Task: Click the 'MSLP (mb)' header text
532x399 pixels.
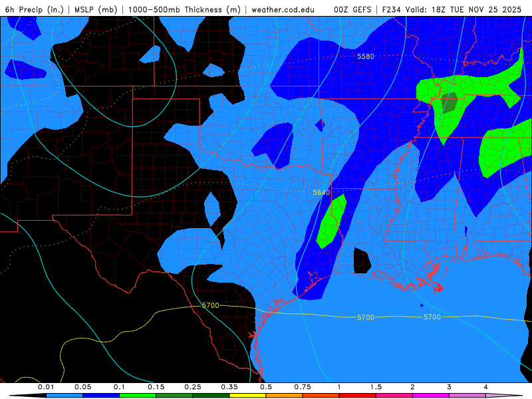Action: [96, 9]
